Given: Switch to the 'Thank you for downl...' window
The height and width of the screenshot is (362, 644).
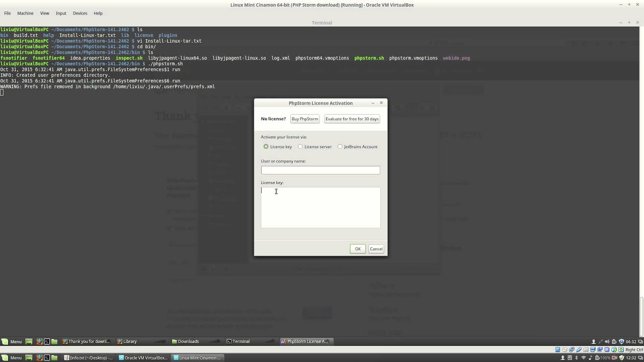Looking at the screenshot, I should click(x=86, y=341).
